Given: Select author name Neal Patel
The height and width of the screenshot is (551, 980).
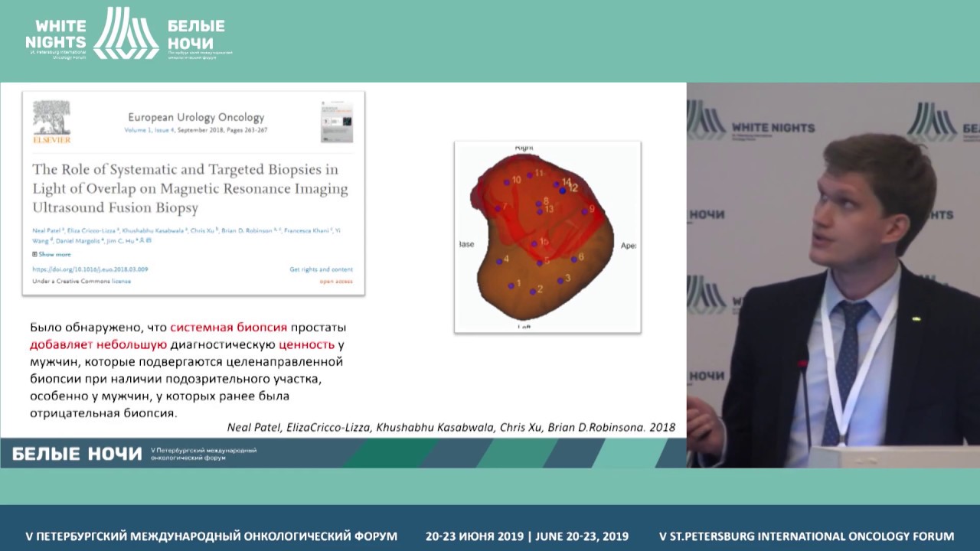Looking at the screenshot, I should 46,230.
